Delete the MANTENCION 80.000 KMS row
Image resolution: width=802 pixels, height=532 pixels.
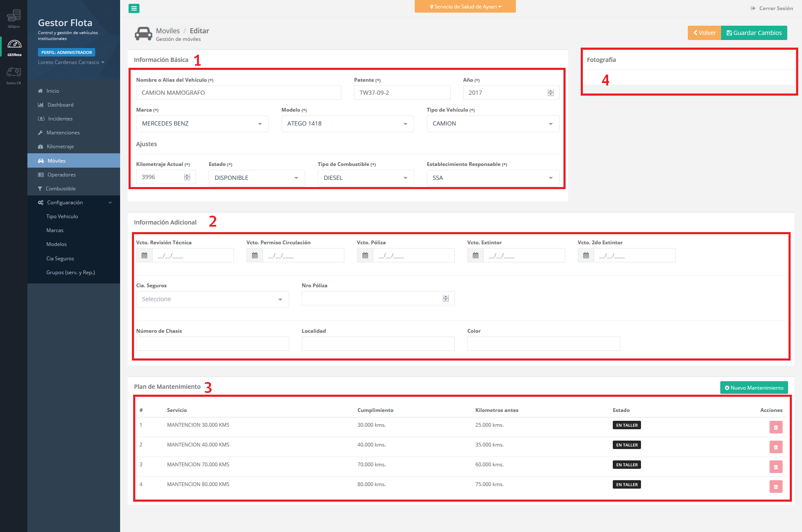click(775, 487)
